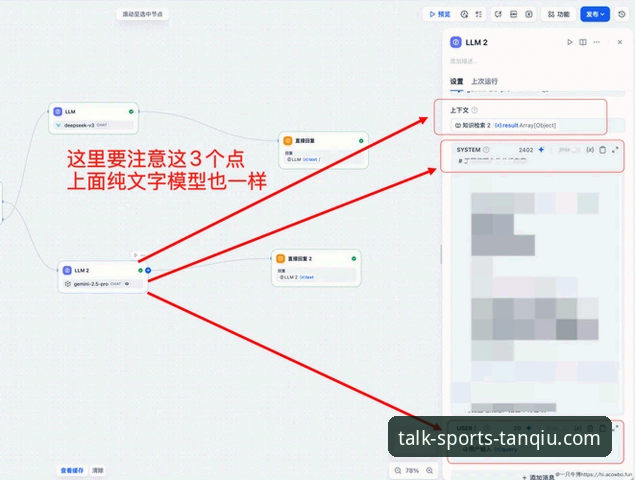635x480 pixels.
Task: Open the three-dot more menu in LLM 2 panel
Action: [597, 42]
